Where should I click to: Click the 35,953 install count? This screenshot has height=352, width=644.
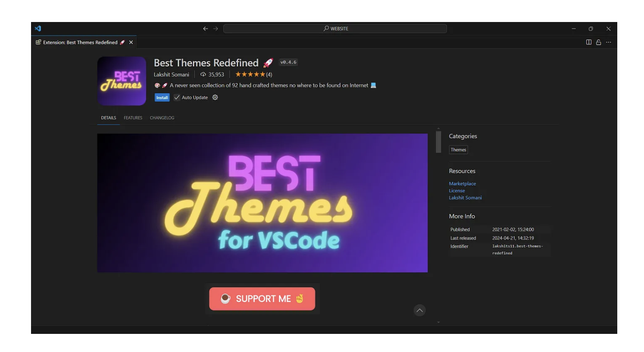pos(216,75)
